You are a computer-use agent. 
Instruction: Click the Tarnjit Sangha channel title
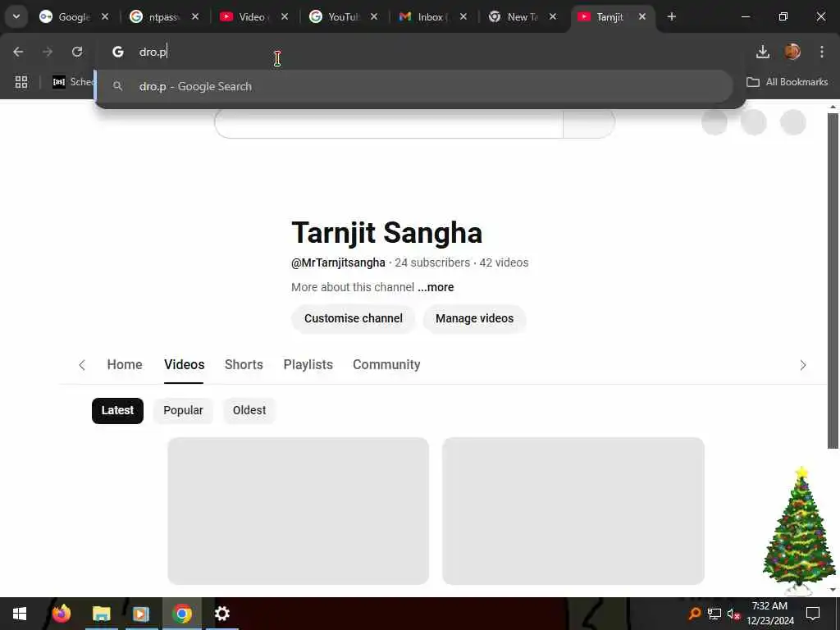[387, 233]
